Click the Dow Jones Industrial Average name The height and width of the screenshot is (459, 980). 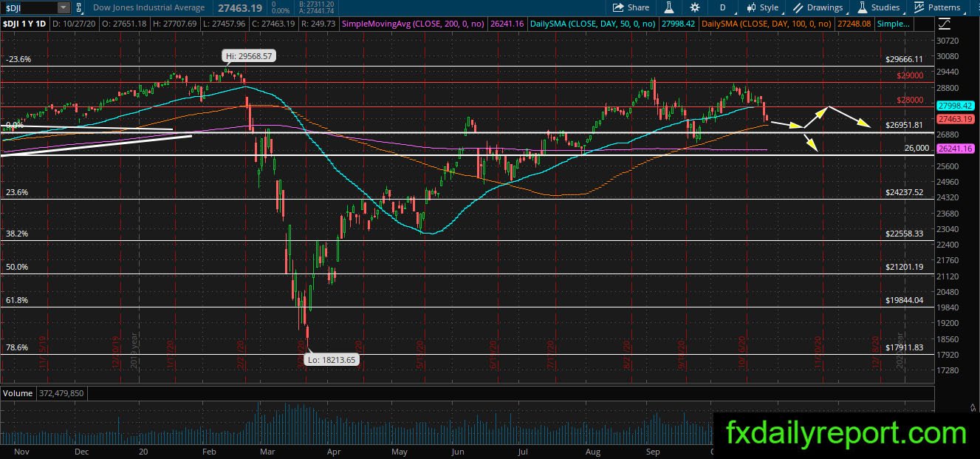coord(150,7)
